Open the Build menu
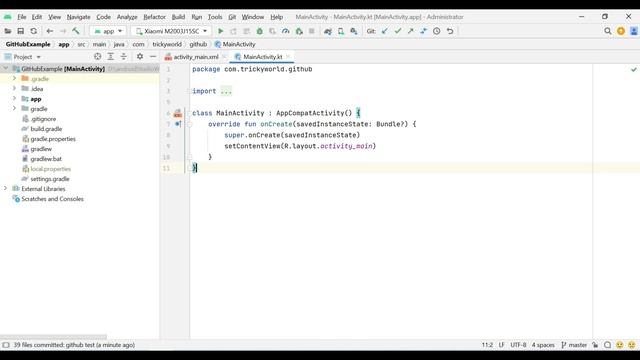640x360 pixels. point(178,17)
